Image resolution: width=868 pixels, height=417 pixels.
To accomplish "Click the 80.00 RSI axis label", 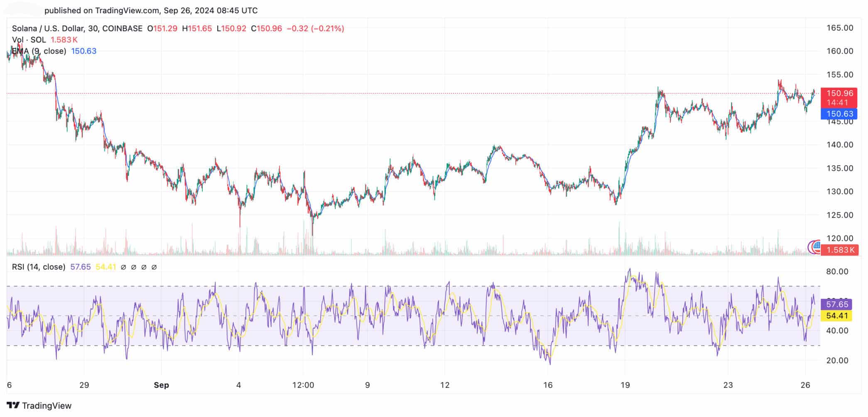I will (x=837, y=271).
